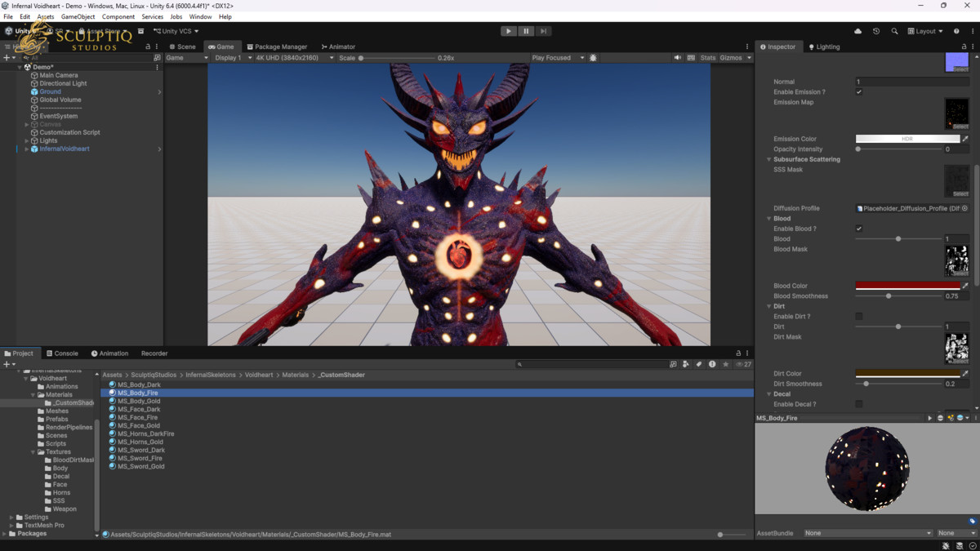Open the AssetBundle None dropdown

coord(868,533)
